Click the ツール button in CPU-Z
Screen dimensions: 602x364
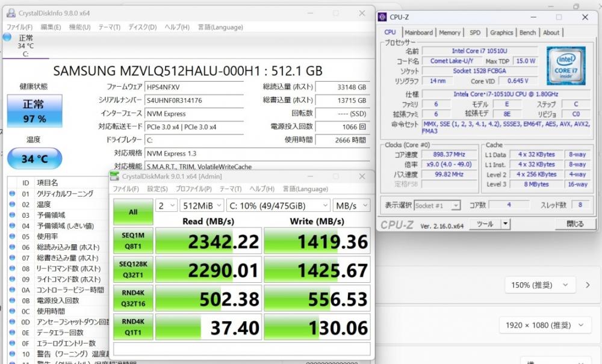click(x=485, y=224)
